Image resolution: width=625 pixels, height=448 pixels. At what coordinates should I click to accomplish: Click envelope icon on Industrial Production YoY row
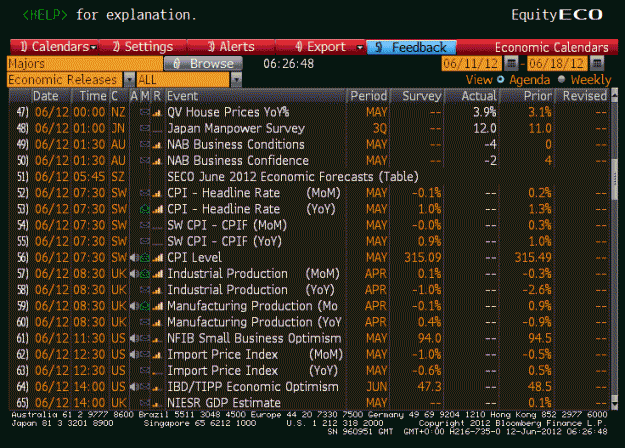tap(145, 290)
